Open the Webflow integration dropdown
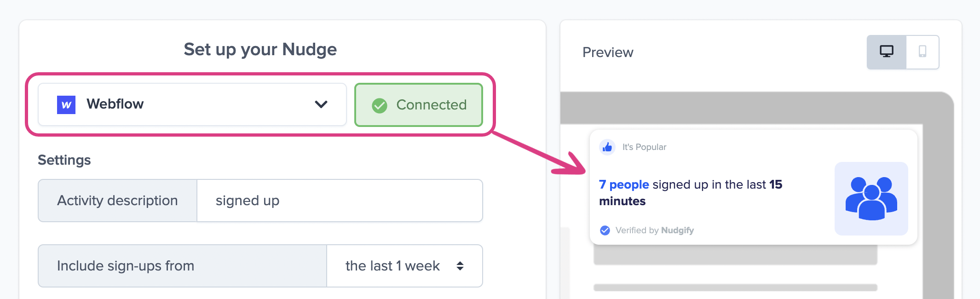The width and height of the screenshot is (980, 299). click(x=192, y=104)
